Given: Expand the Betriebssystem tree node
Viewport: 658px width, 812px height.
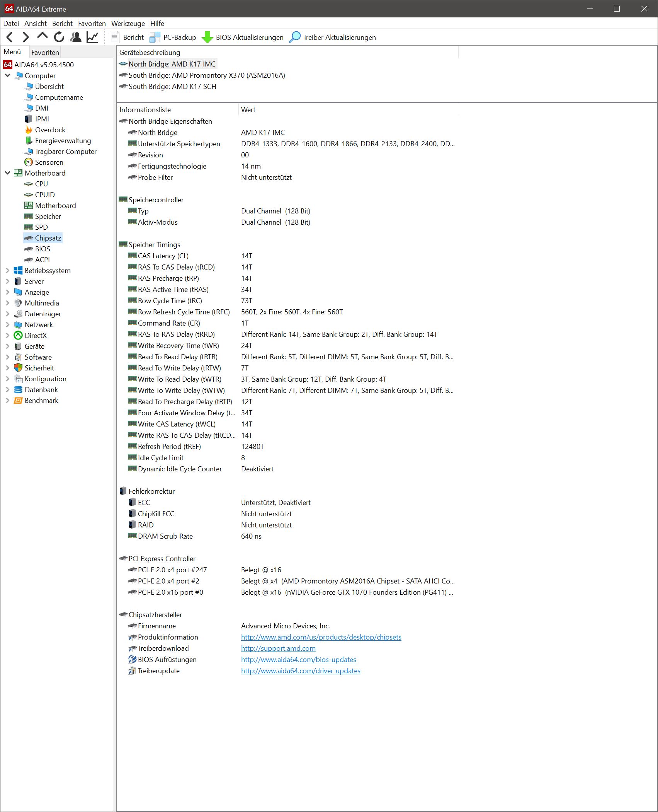Looking at the screenshot, I should point(7,270).
